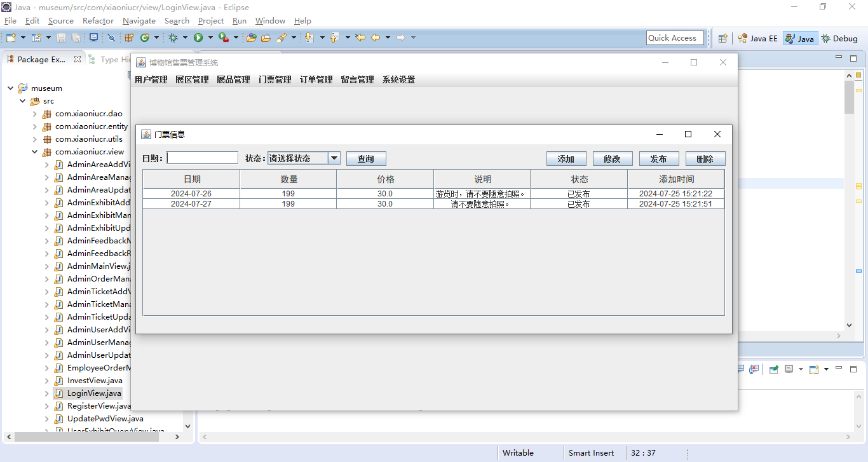Minimize the console panel view
The image size is (868, 462).
839,369
